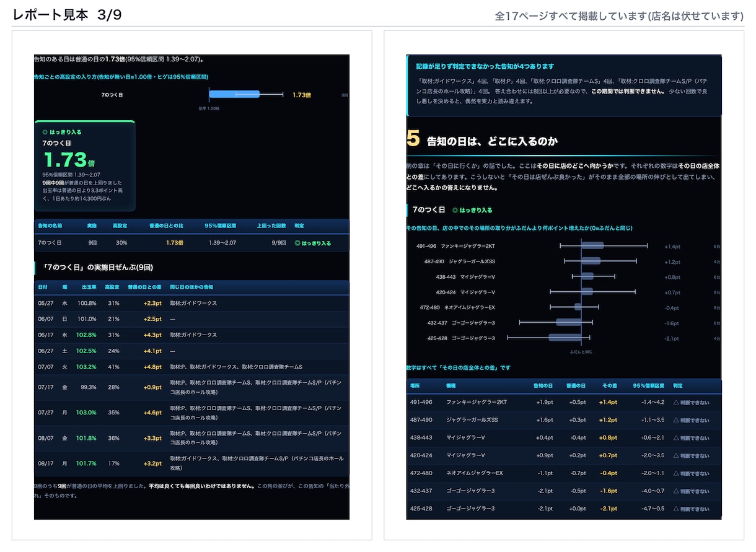
Task: Click the '41%' high-setting value
Action: [x=113, y=367]
